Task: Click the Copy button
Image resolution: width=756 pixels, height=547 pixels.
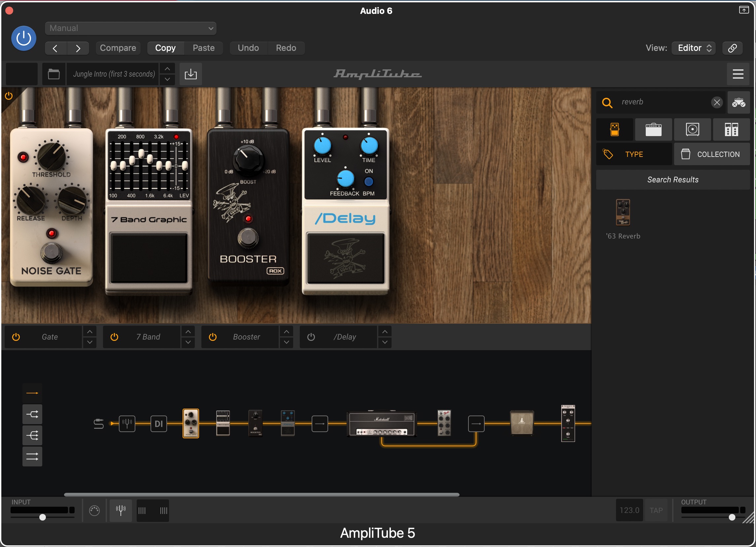Action: point(165,48)
